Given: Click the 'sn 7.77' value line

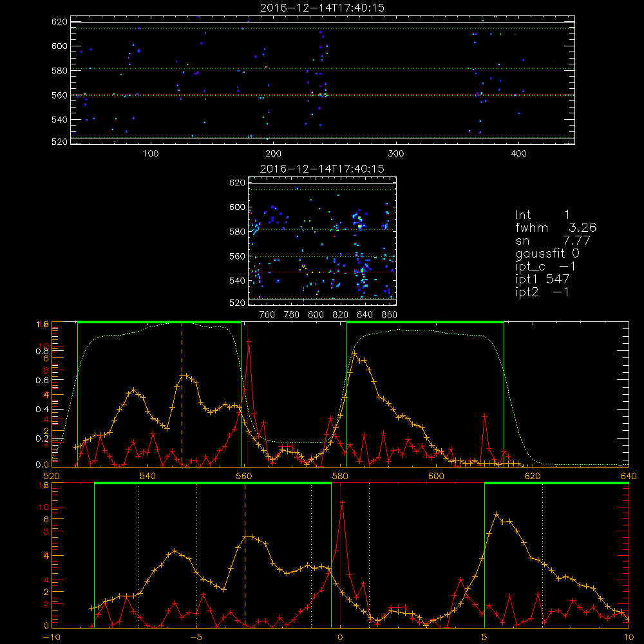Looking at the screenshot, I should tap(553, 240).
